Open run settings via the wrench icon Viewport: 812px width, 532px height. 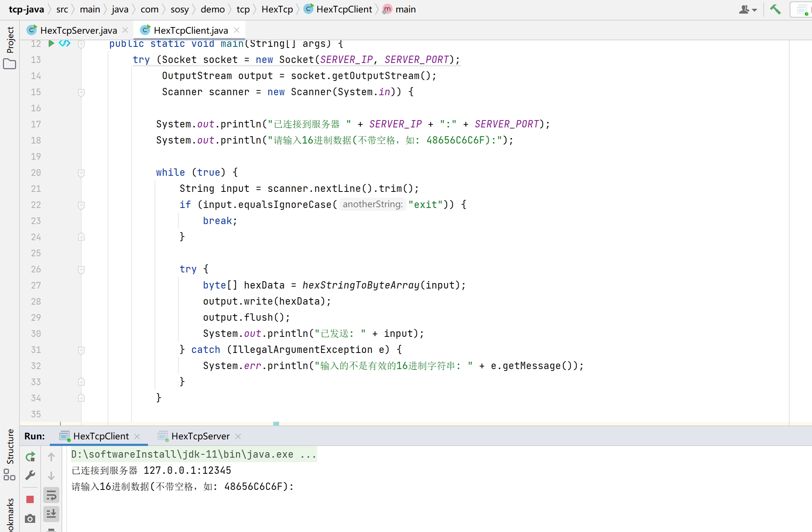(30, 476)
